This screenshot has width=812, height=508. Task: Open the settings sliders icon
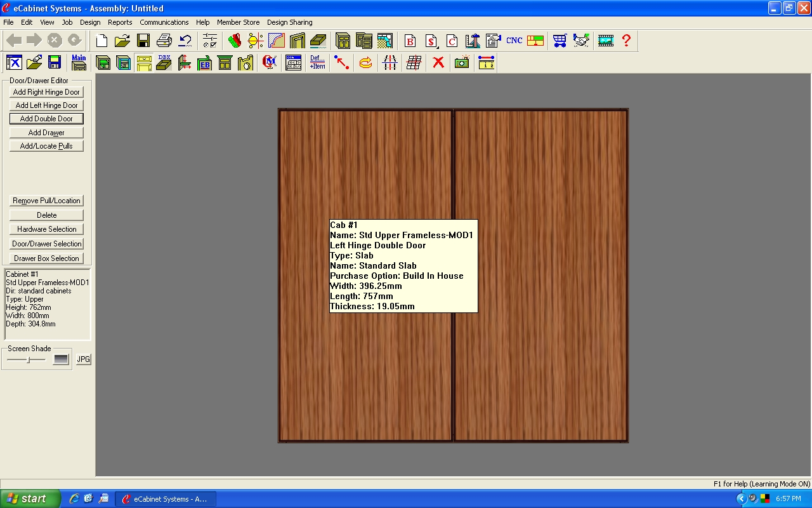point(210,41)
